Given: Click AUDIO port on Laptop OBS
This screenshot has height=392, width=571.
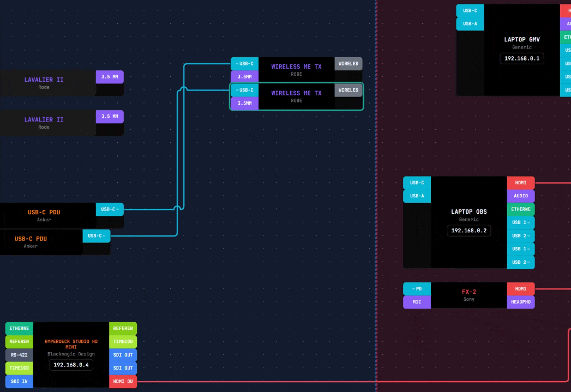Looking at the screenshot, I should coord(521,196).
